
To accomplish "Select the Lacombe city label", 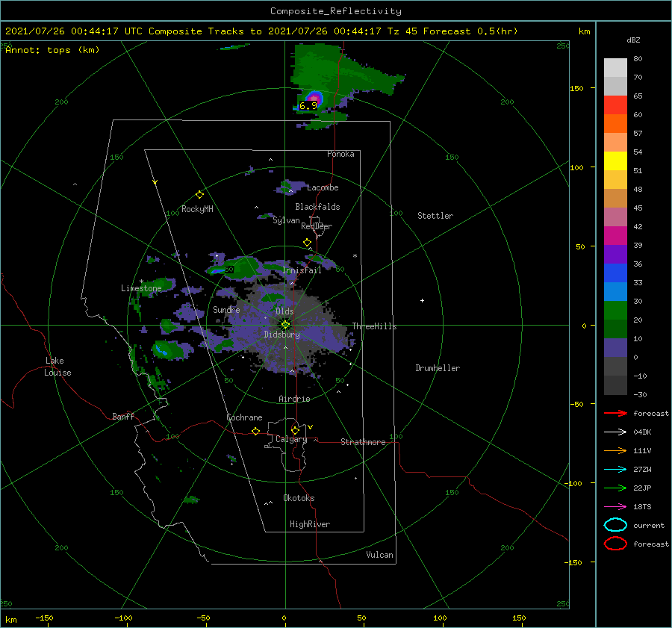I will 323,187.
